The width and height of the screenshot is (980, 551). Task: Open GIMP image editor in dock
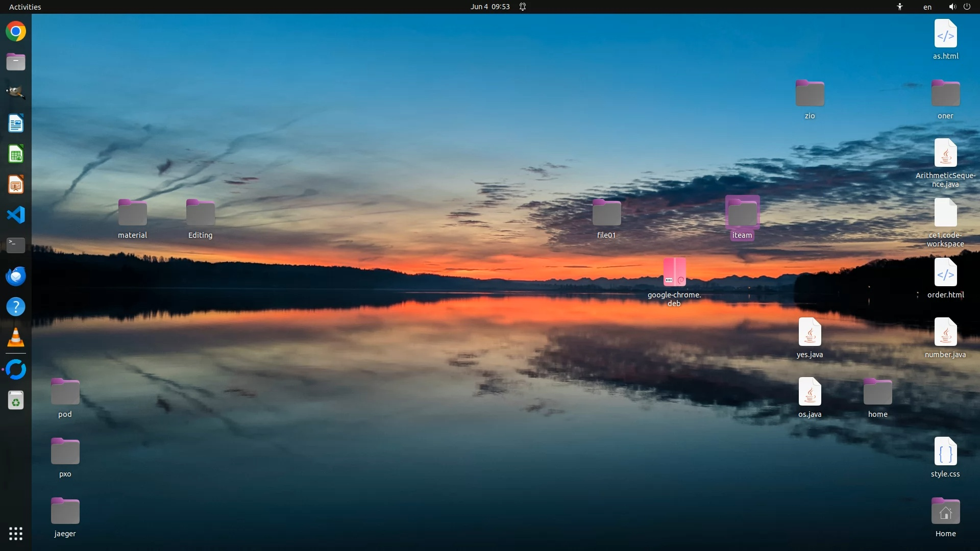click(x=16, y=92)
